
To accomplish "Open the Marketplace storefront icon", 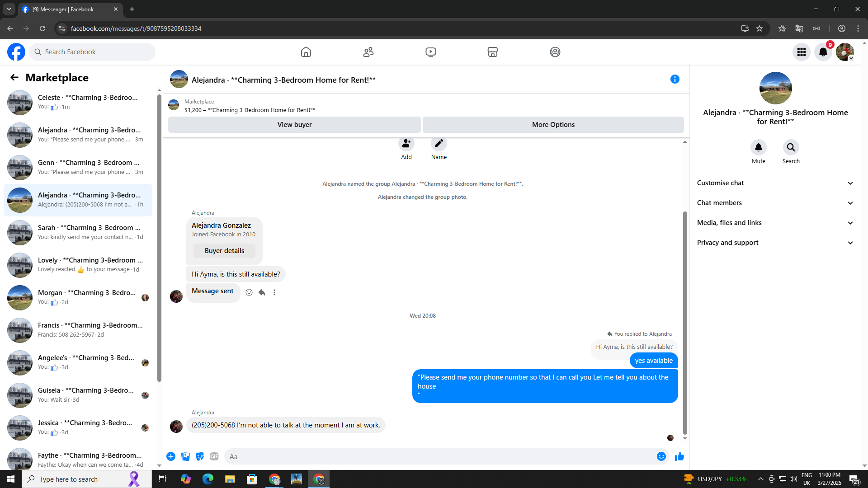I will (x=493, y=52).
